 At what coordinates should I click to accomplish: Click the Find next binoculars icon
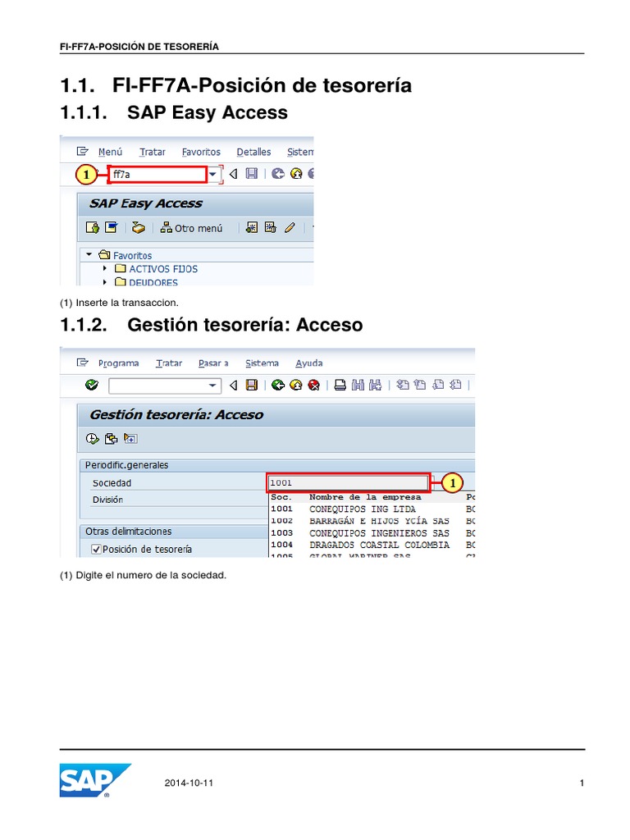pos(376,386)
